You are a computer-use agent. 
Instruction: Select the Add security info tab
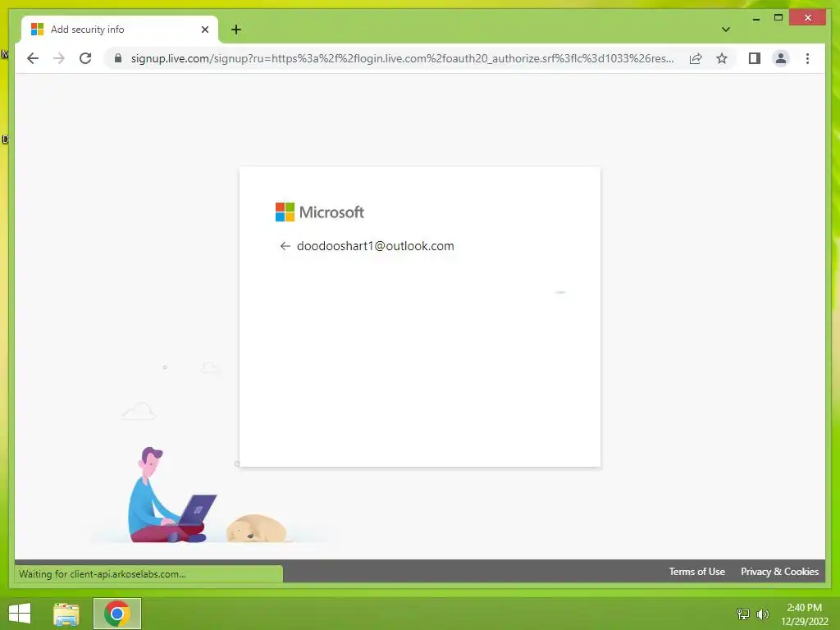coord(120,30)
